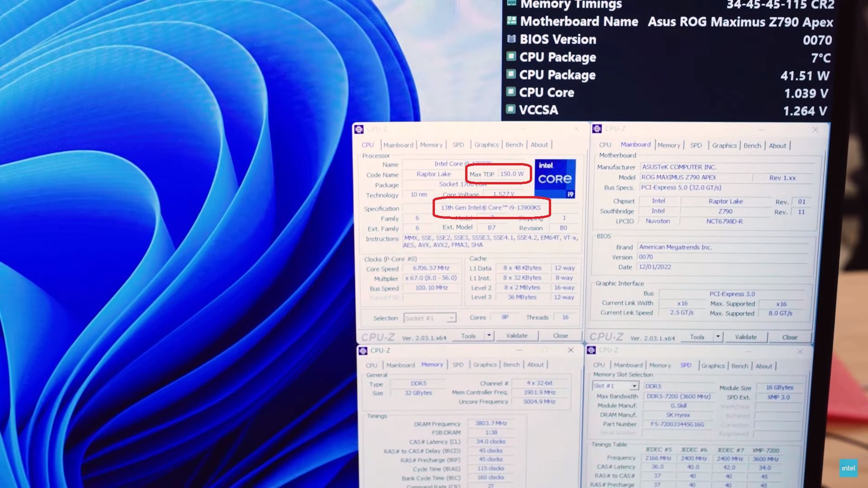Click the Tools button in the CPU window
868x488 pixels.
(x=468, y=336)
